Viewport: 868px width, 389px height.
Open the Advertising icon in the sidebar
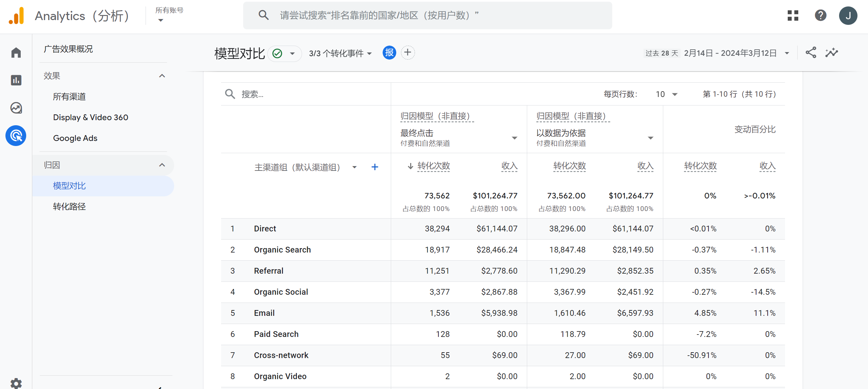tap(16, 136)
